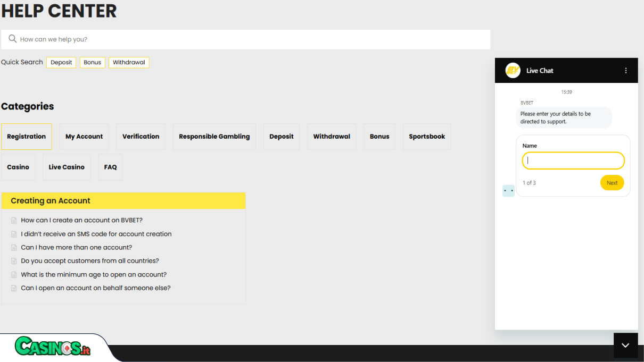The image size is (644, 362).
Task: Select the Withdrawal category tab
Action: tap(332, 137)
